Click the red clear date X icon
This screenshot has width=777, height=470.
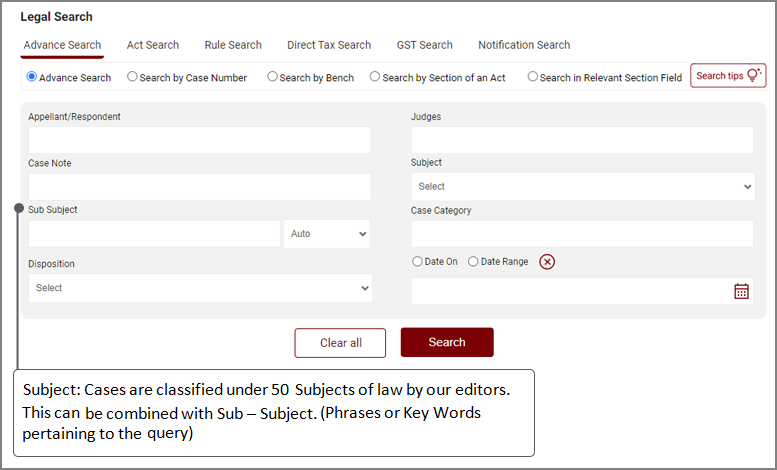tap(547, 262)
